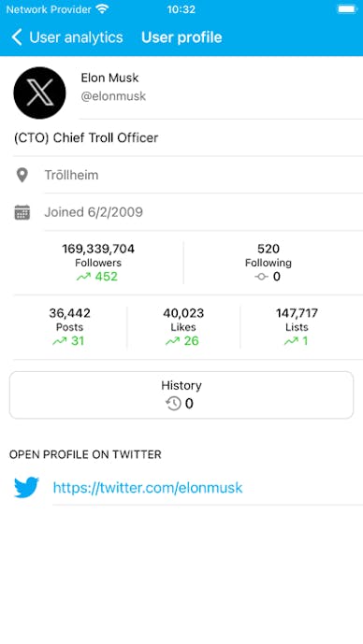Tap the likes green trend arrow
This screenshot has height=644, width=363.
point(173,341)
